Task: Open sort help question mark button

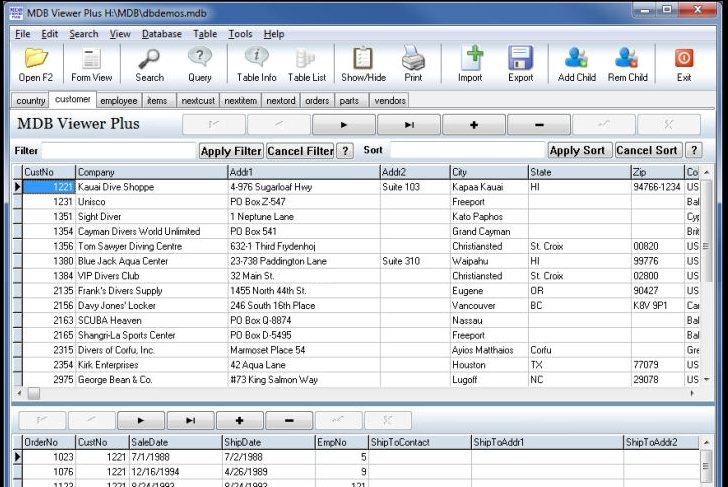Action: tap(694, 150)
